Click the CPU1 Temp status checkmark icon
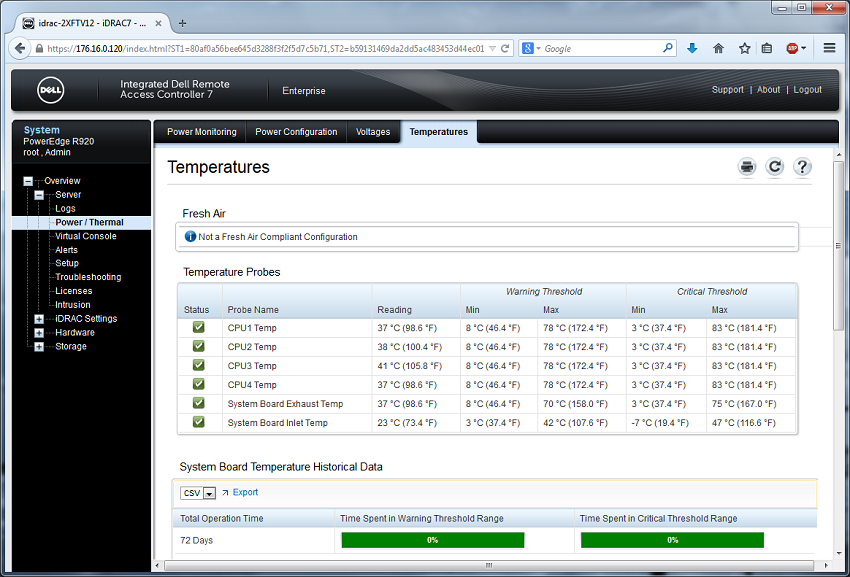This screenshot has width=850, height=577. 198,327
